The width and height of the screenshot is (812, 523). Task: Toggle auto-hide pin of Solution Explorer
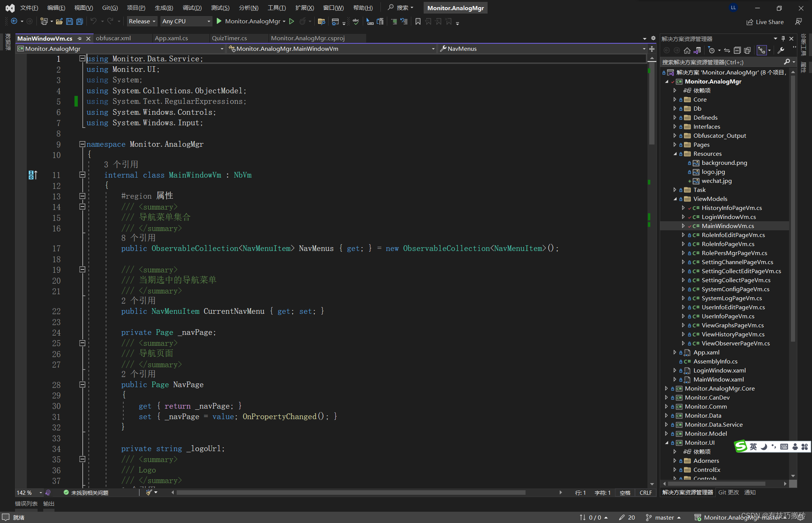tap(783, 38)
